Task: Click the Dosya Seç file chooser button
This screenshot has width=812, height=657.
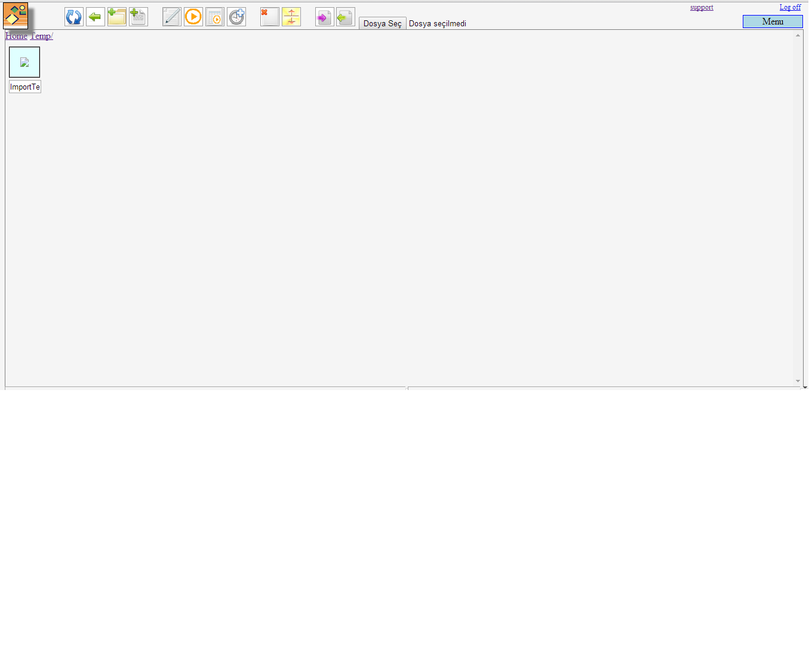Action: (383, 23)
